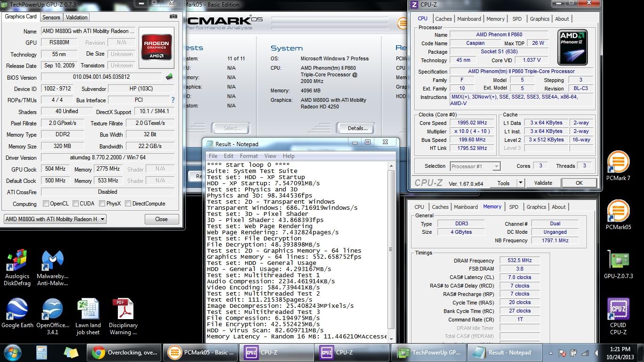This screenshot has width=644, height=362.
Task: Enable the DirectCompute checkbox in GPU-Z
Action: pyautogui.click(x=127, y=204)
